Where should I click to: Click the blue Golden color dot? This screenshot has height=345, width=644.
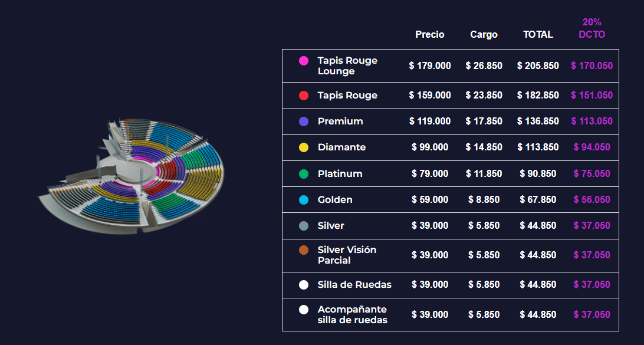tap(304, 200)
